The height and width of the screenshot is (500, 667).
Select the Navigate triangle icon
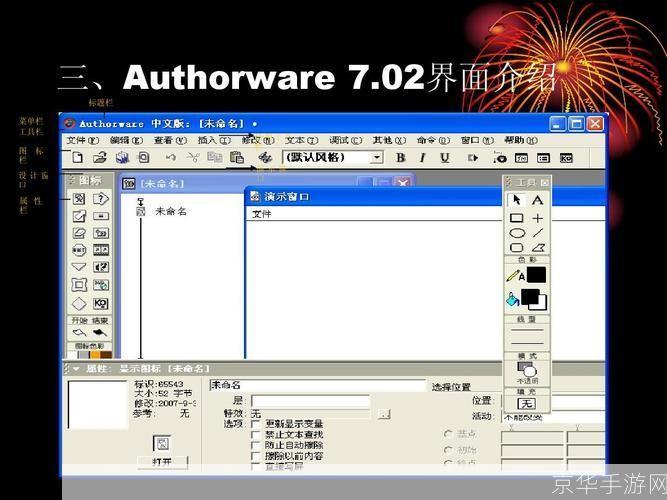coord(79,267)
